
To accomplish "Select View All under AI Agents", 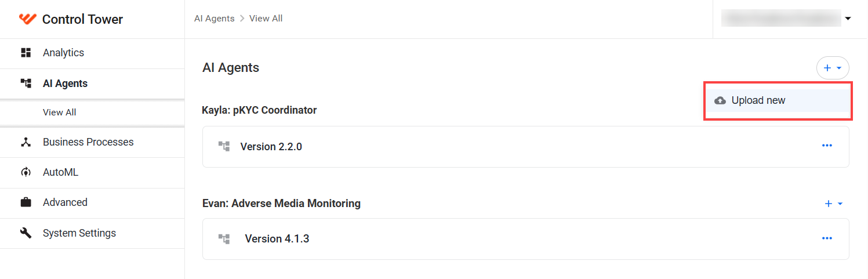I will (60, 113).
